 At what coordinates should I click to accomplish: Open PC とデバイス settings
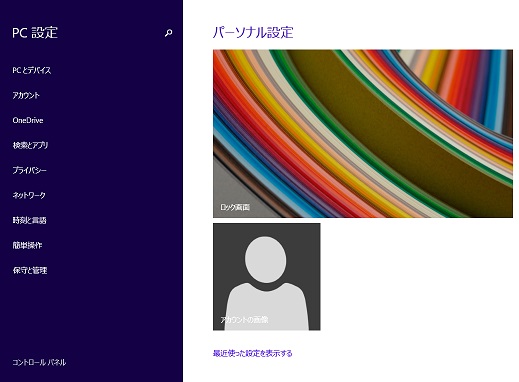click(32, 70)
